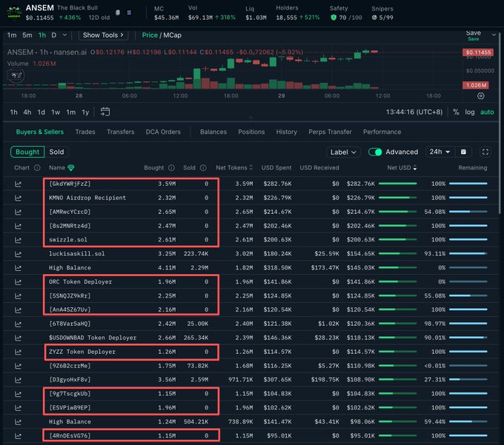This screenshot has height=445, width=504.
Task: Click the Save chart button
Action: (x=473, y=35)
